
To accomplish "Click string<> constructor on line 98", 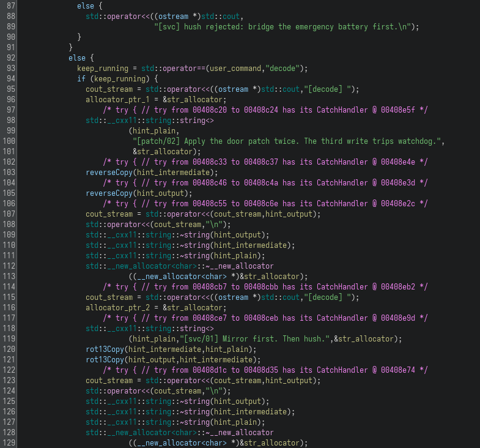I will pyautogui.click(x=196, y=120).
